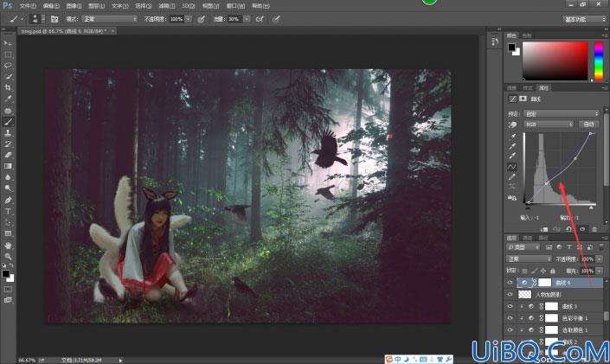Select the Dodge tool
This screenshot has width=610, height=364.
[8, 188]
